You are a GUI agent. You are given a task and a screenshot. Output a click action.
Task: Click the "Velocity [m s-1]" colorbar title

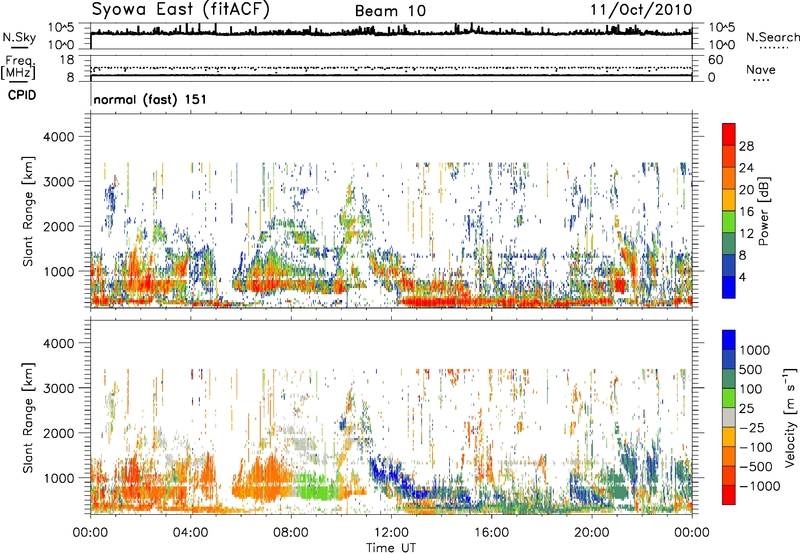(x=790, y=417)
